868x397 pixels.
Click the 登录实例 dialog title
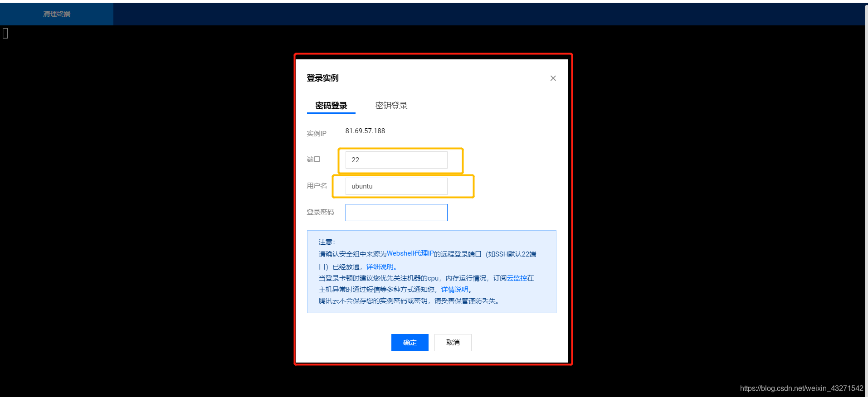tap(322, 78)
